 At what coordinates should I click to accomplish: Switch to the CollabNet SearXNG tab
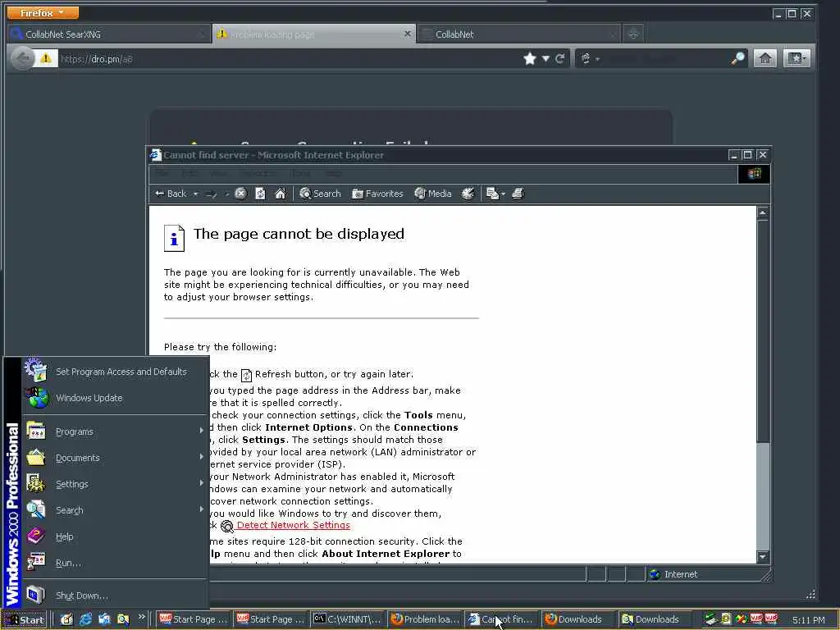(x=109, y=34)
